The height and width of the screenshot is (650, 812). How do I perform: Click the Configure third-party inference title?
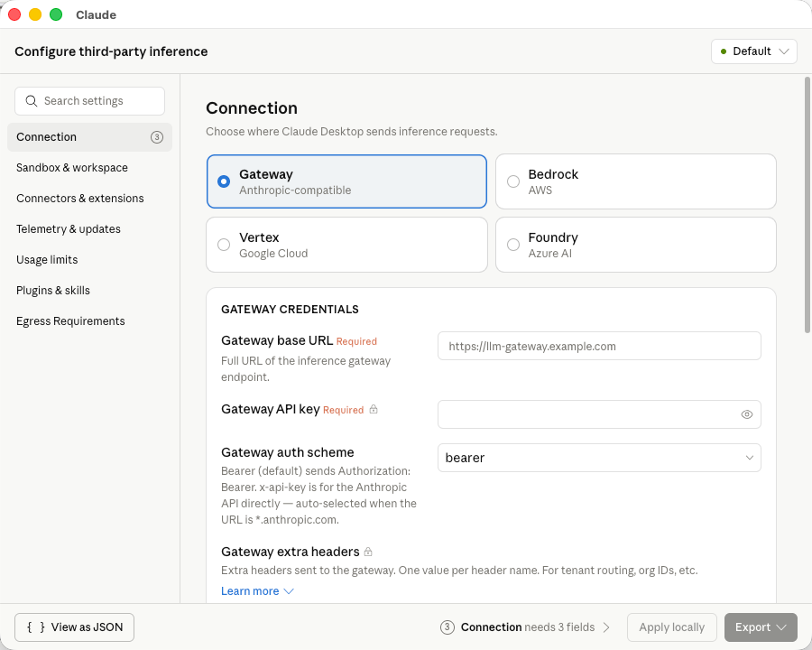[x=111, y=51]
